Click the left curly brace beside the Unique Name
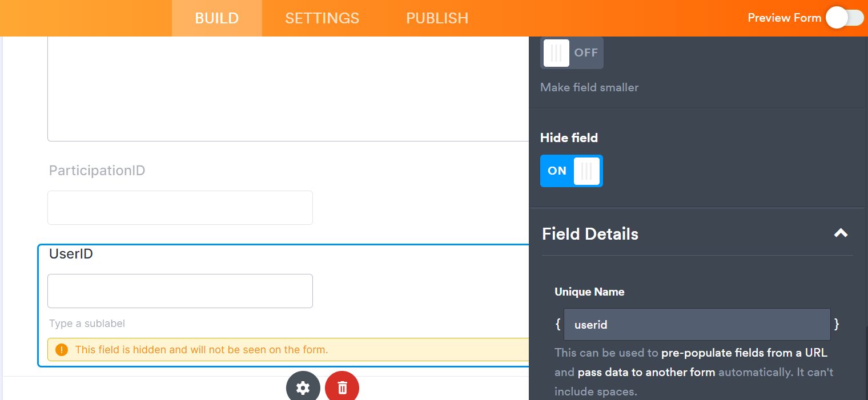The image size is (868, 400). [558, 324]
